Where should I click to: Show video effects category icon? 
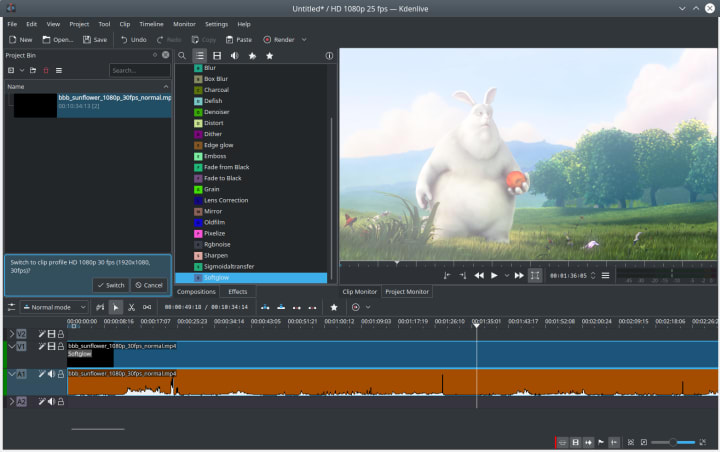pyautogui.click(x=217, y=56)
